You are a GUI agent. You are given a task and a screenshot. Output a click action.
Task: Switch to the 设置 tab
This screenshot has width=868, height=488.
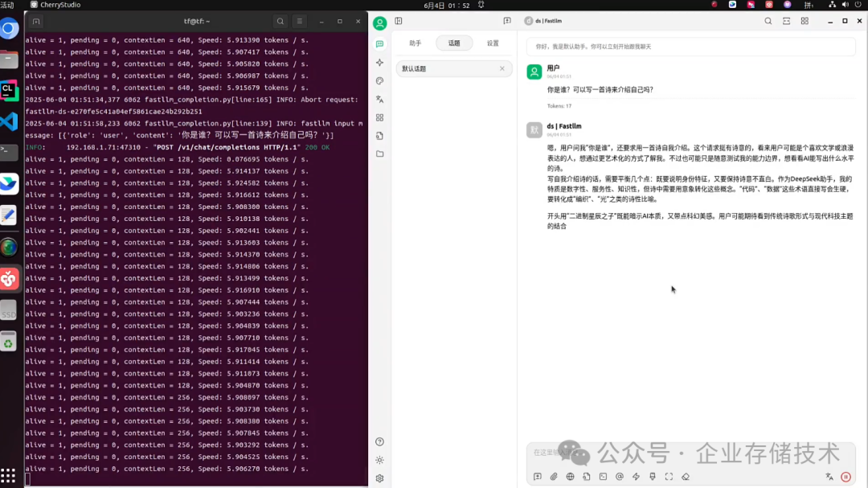coord(493,43)
